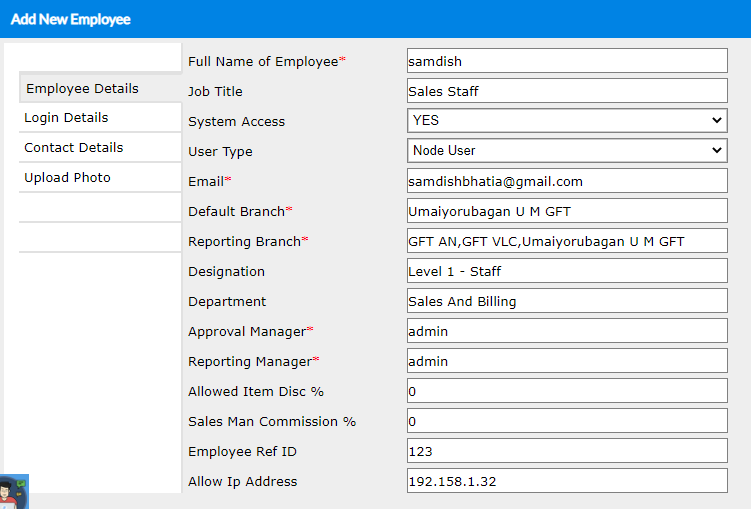Click the Full Name of Employee field
Image resolution: width=751 pixels, height=509 pixels.
click(x=567, y=61)
